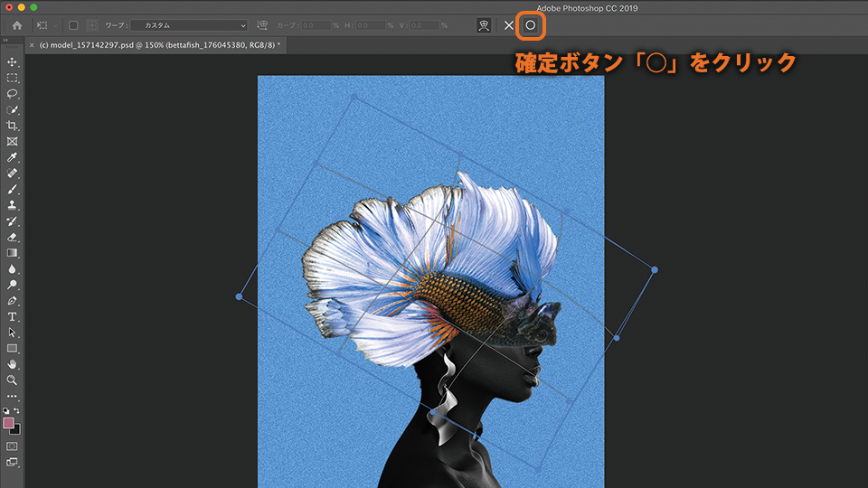Open the warp style dropdown showing カスタム

click(189, 25)
